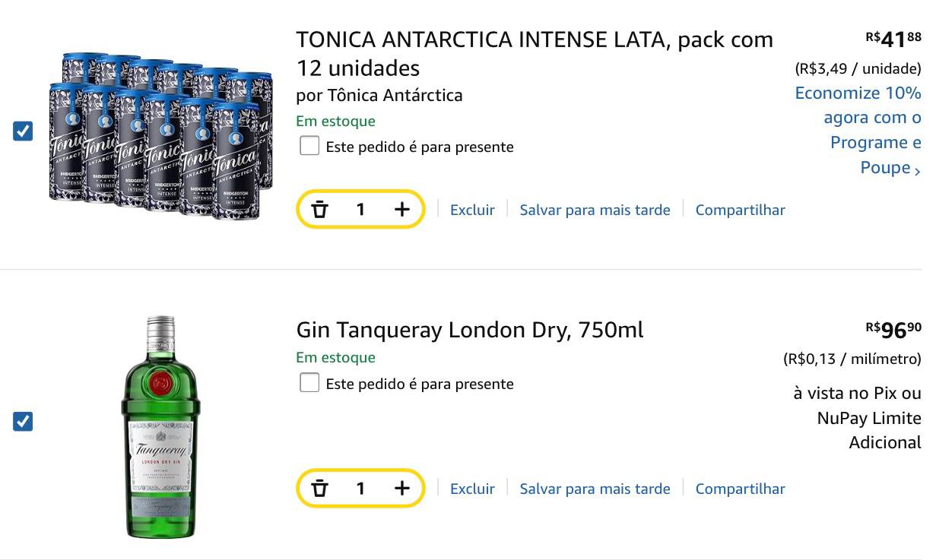Click the quantity field for the tonic pack

click(361, 210)
